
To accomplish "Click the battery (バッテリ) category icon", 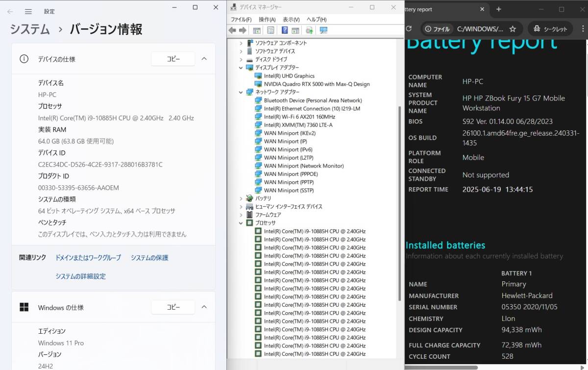I will (x=250, y=198).
